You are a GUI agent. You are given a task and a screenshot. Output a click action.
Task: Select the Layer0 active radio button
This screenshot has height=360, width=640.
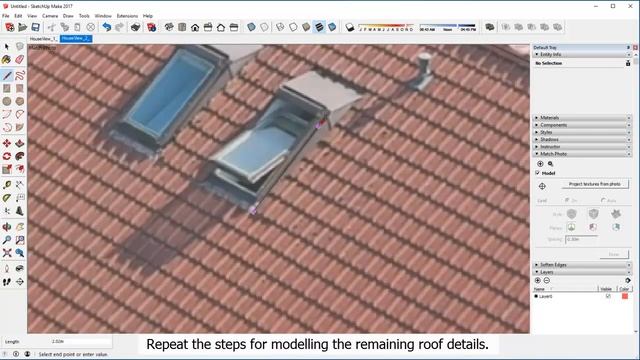(536, 296)
